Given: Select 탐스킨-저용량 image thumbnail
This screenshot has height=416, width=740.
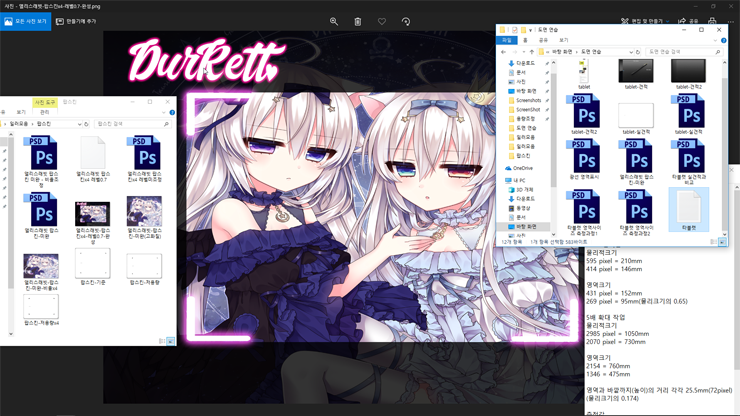Looking at the screenshot, I should click(x=144, y=267).
